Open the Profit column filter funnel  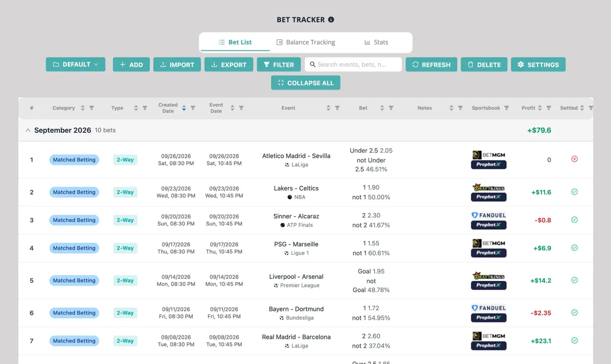[x=549, y=108]
